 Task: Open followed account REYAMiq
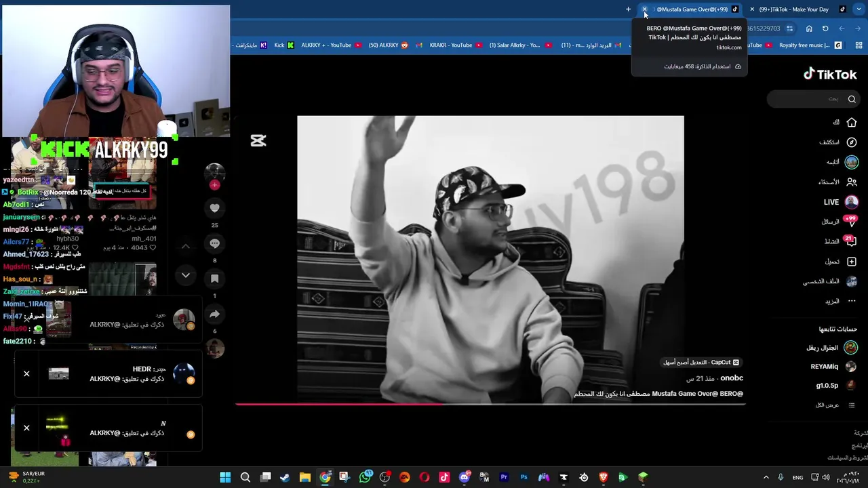pos(833,367)
